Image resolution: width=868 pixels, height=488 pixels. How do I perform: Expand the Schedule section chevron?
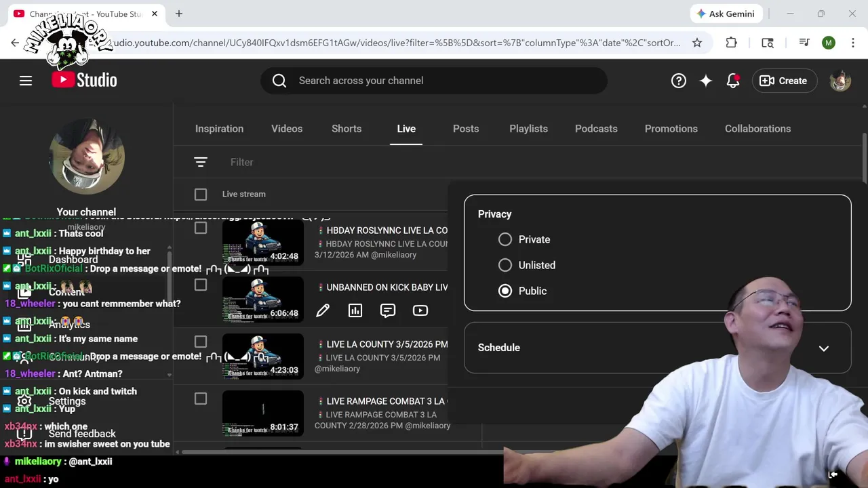click(824, 348)
